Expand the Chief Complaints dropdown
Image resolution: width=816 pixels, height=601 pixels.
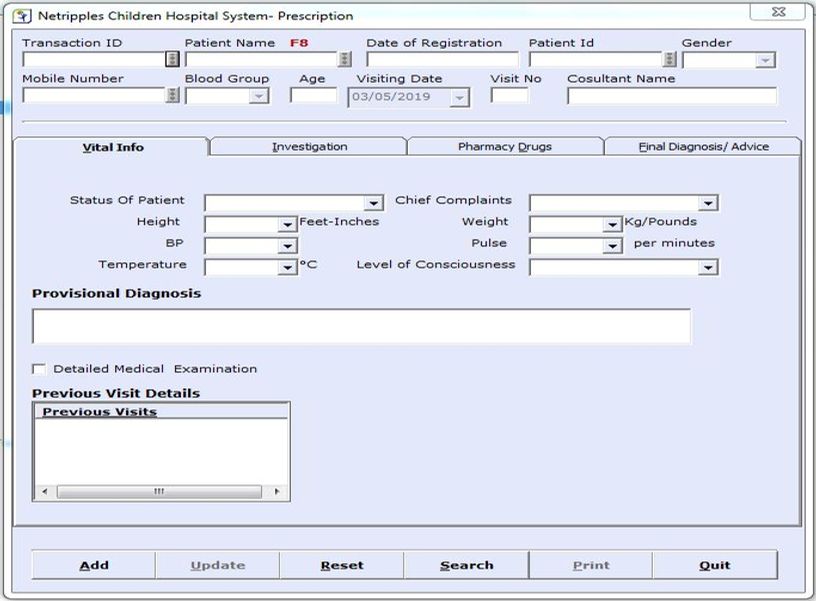pos(708,203)
